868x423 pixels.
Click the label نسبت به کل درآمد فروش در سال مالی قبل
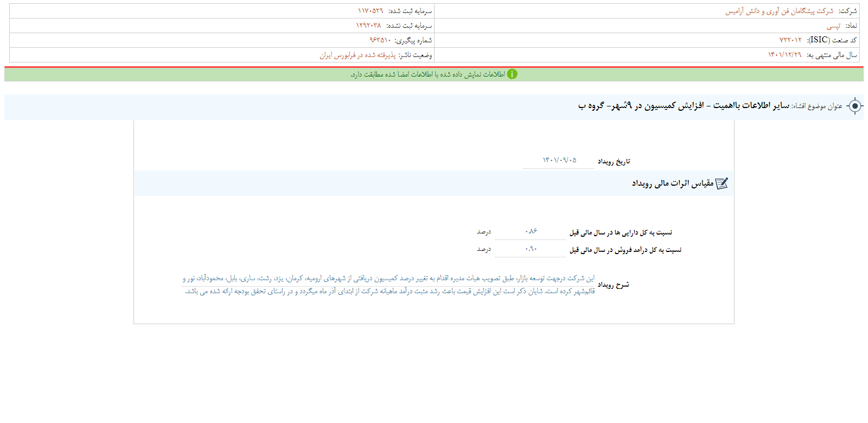pos(626,250)
